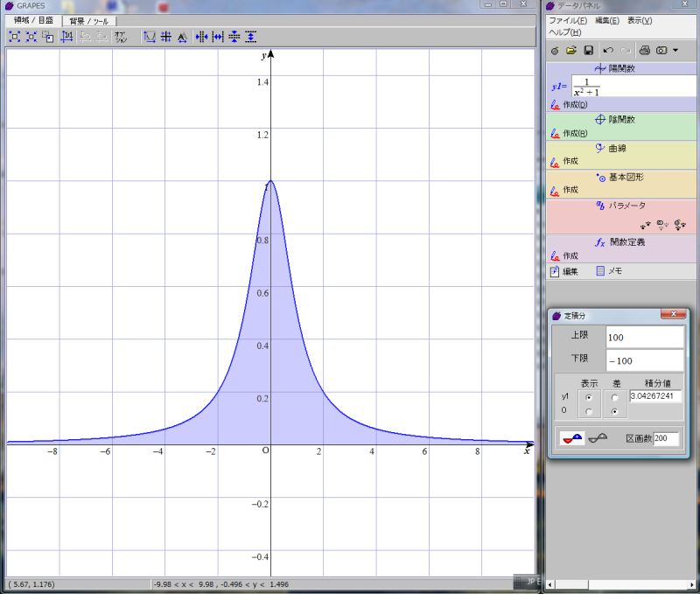Click the オプション toolbar button

pyautogui.click(x=122, y=37)
